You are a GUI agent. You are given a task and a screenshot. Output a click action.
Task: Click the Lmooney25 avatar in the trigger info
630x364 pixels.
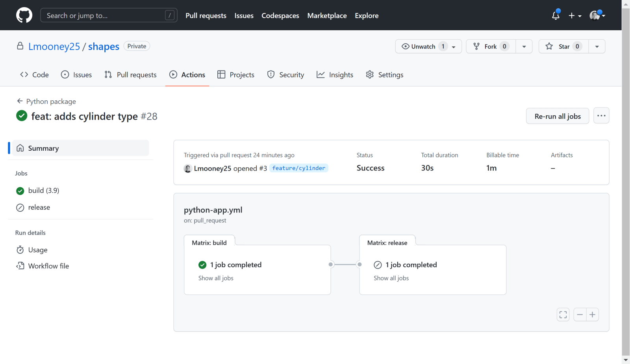point(188,168)
